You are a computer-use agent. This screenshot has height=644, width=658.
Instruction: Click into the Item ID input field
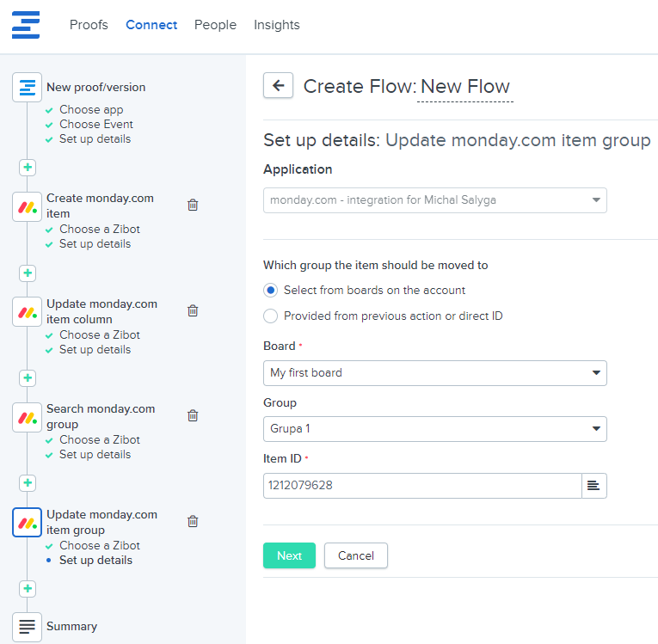[x=421, y=486]
